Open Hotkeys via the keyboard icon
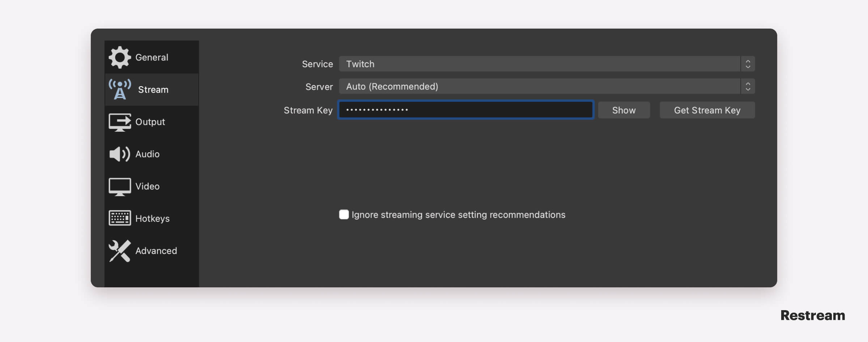This screenshot has height=342, width=868. tap(120, 218)
